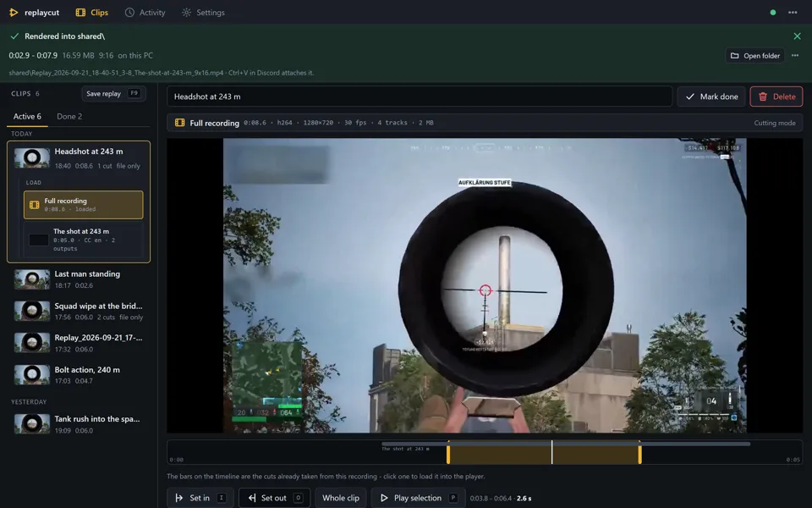Select the Done 2 tab
The width and height of the screenshot is (812, 508).
coord(69,116)
